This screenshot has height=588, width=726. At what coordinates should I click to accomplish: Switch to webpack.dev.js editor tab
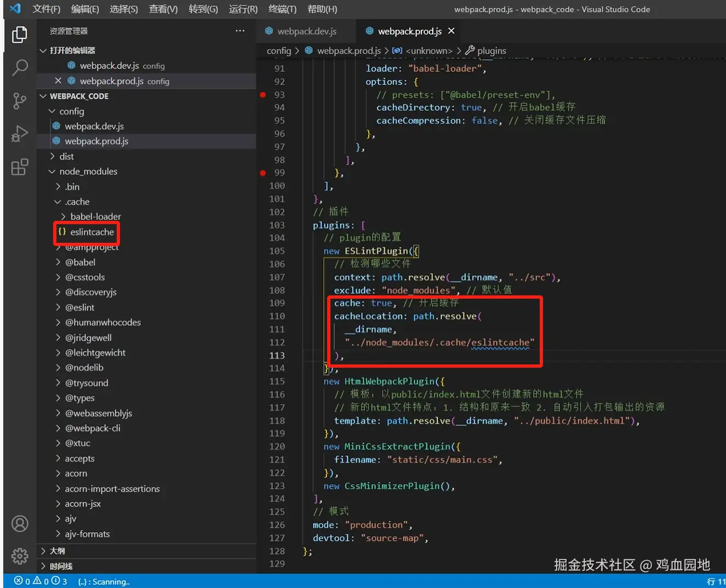click(x=306, y=31)
